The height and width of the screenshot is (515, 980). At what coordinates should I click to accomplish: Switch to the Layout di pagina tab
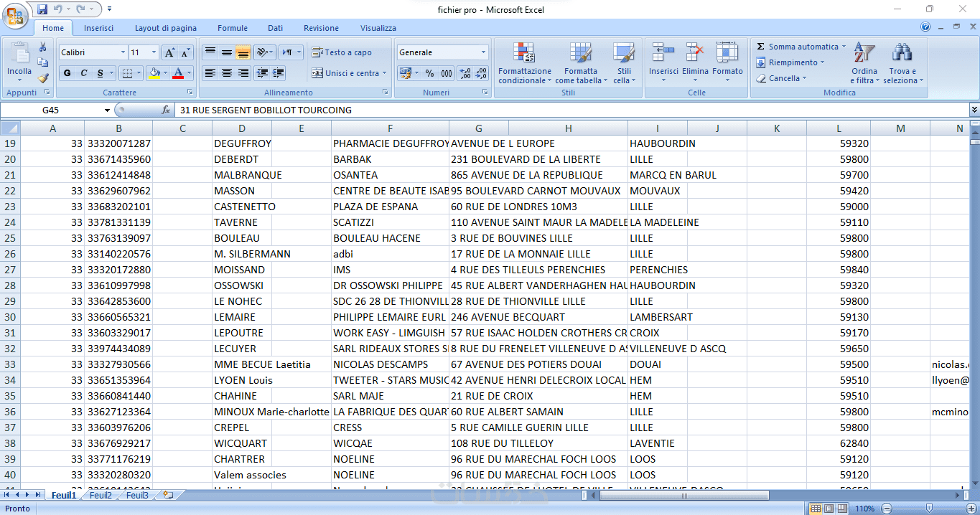(x=166, y=28)
